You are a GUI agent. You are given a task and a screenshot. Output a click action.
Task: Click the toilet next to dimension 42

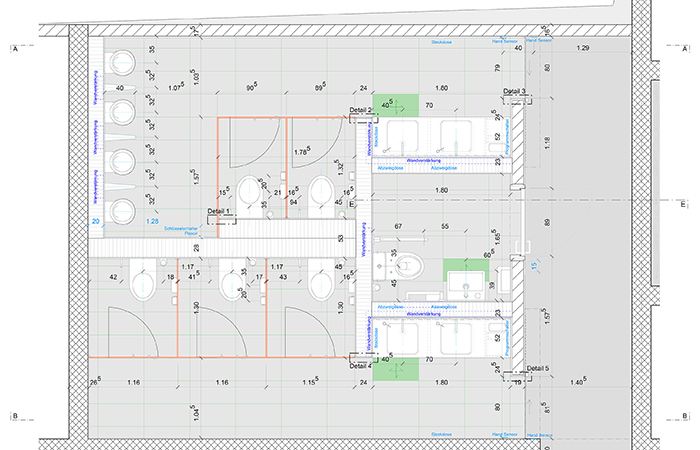pyautogui.click(x=143, y=282)
